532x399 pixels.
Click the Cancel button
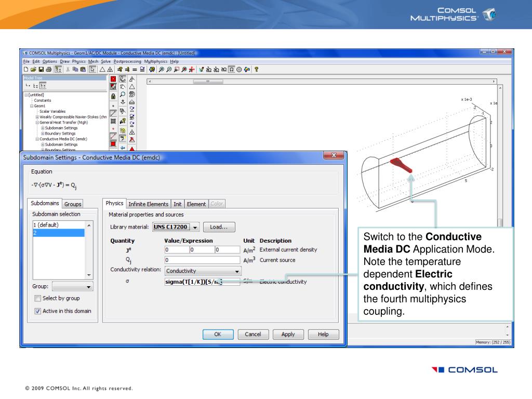click(x=253, y=334)
